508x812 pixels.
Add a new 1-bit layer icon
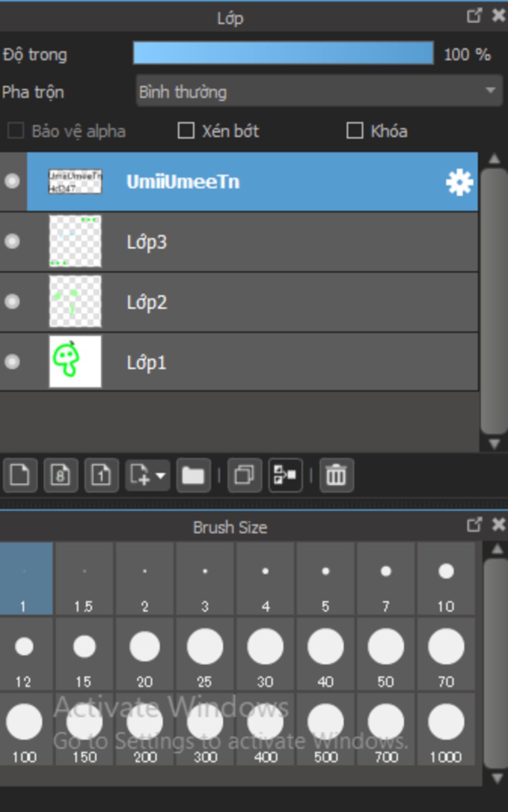point(102,475)
